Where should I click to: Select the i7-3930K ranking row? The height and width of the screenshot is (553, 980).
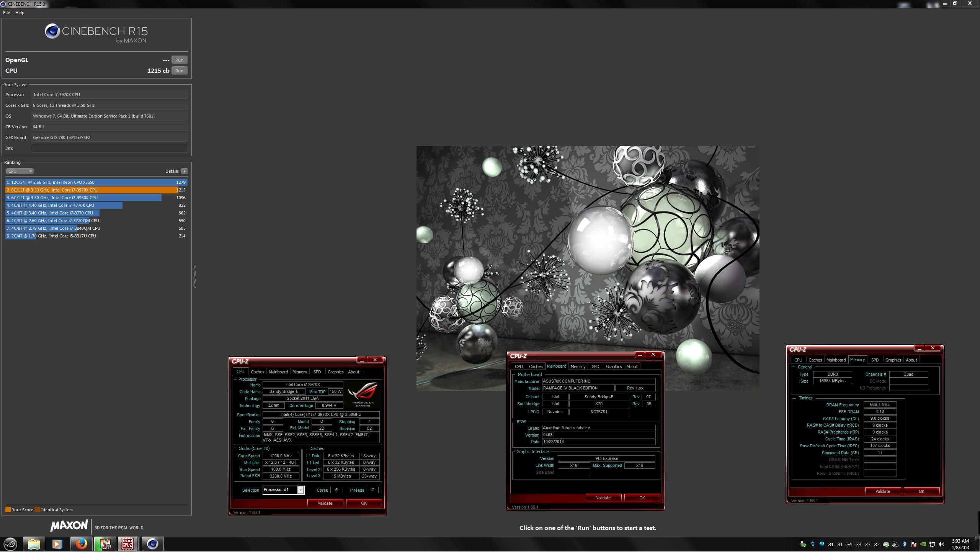tap(96, 198)
